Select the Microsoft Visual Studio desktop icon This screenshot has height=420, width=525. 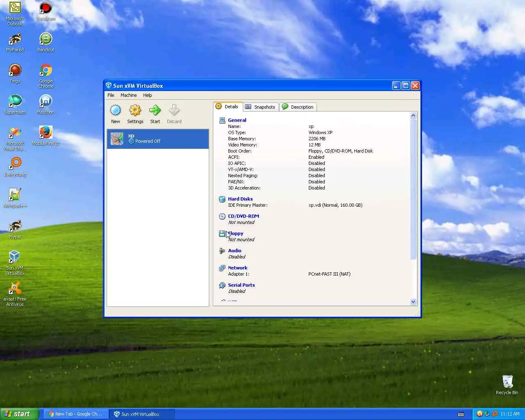click(x=15, y=138)
